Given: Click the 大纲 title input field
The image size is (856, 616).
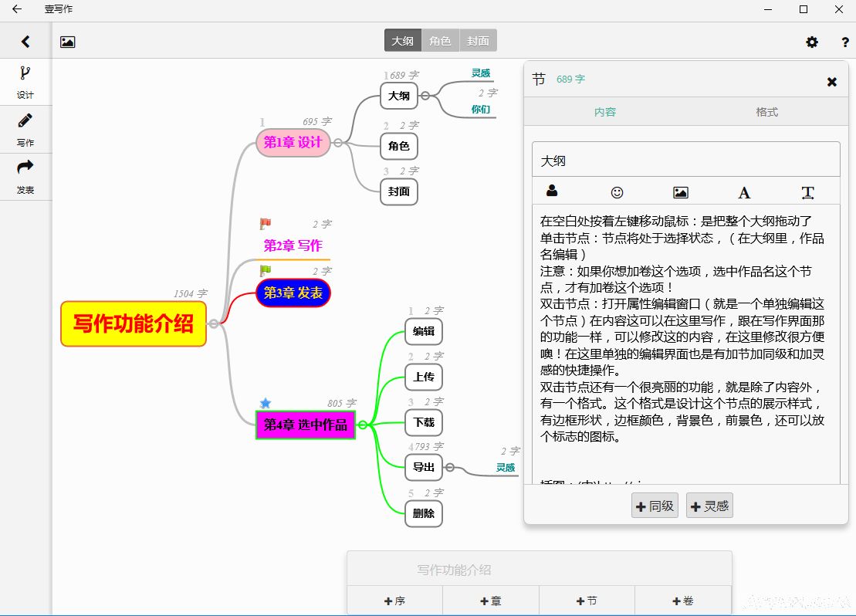Looking at the screenshot, I should pos(685,161).
